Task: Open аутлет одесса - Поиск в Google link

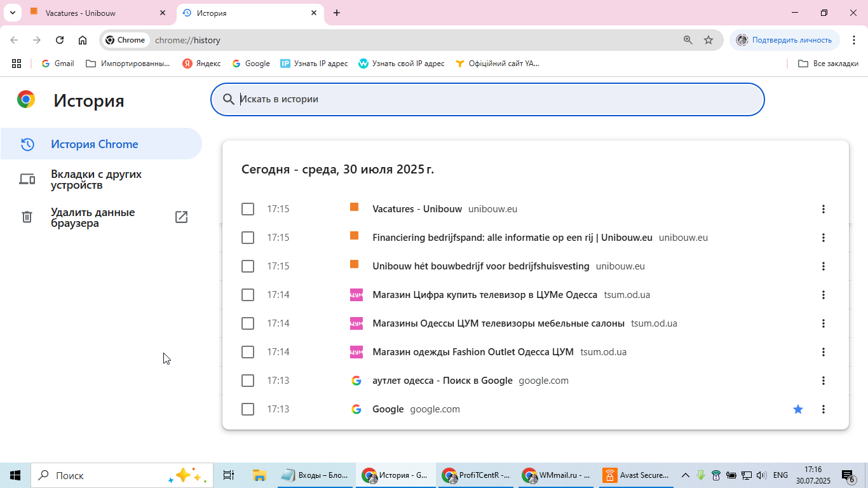Action: [442, 381]
